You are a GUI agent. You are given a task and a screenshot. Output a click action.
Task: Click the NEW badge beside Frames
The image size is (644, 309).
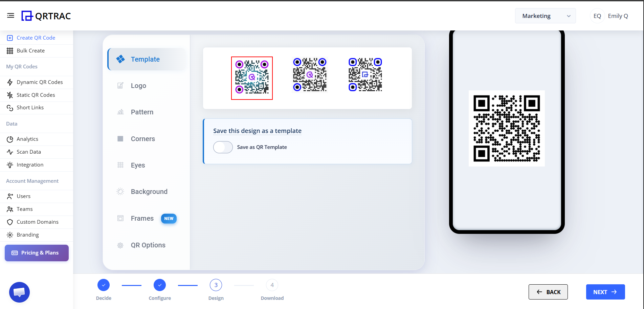point(169,219)
